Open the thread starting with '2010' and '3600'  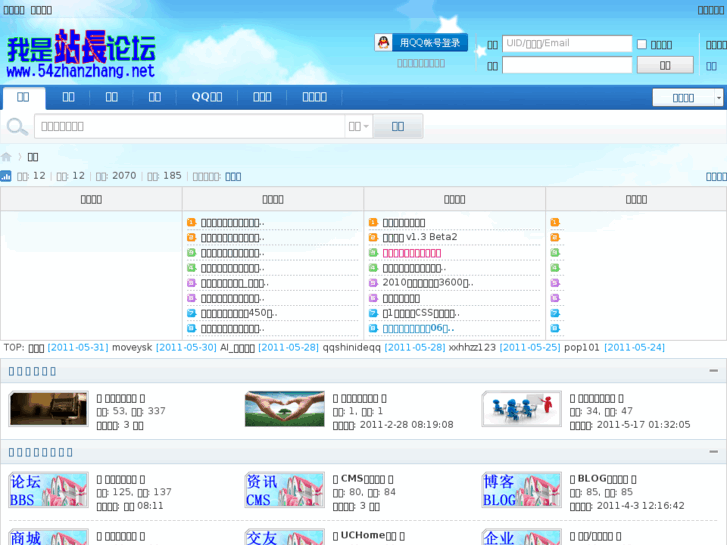[427, 283]
